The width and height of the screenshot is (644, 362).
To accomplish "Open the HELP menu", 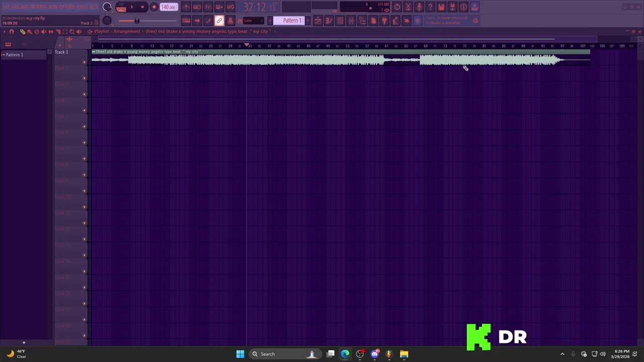I will click(x=94, y=7).
